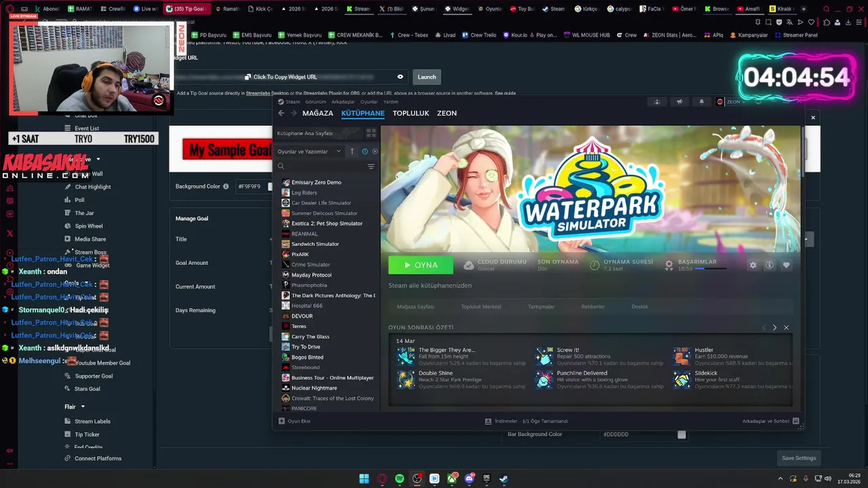Click the Başarımlar achievements icon
The image size is (868, 488).
point(669,265)
